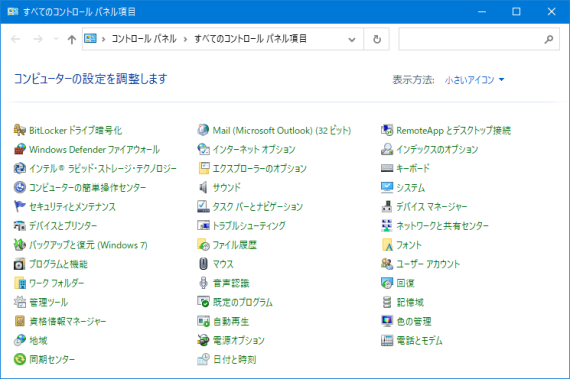Open the 電源オプション icon
Viewport: 570px width, 379px height.
point(203,340)
